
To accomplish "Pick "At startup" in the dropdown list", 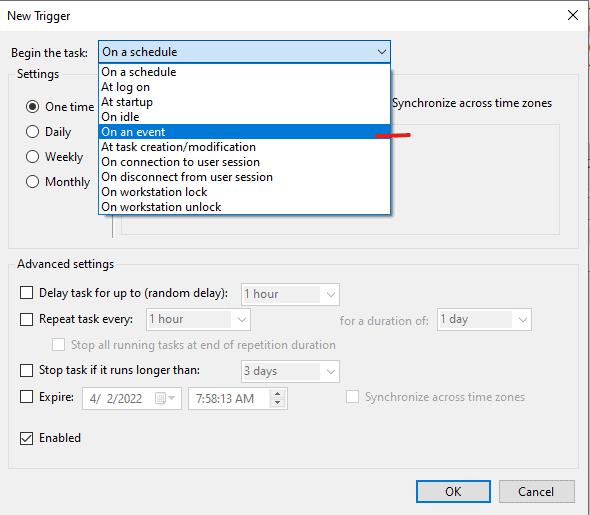I will (244, 102).
